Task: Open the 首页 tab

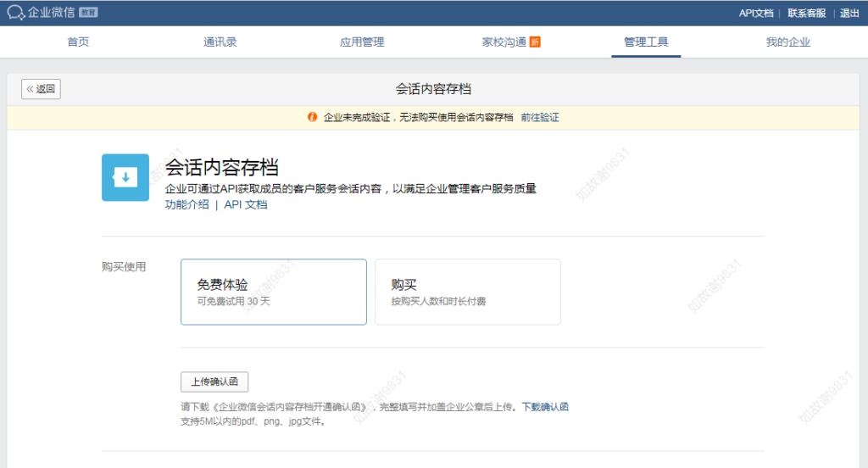Action: coord(78,42)
